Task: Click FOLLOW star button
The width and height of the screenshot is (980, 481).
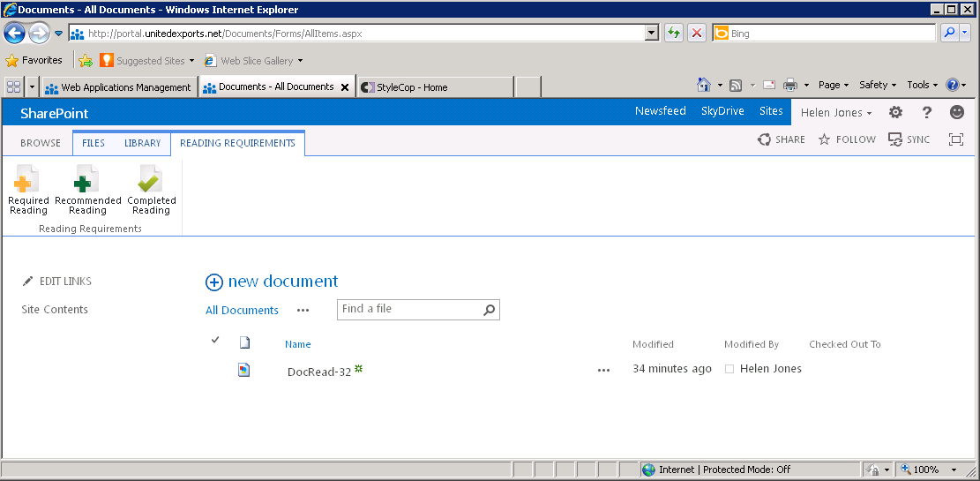Action: point(847,139)
